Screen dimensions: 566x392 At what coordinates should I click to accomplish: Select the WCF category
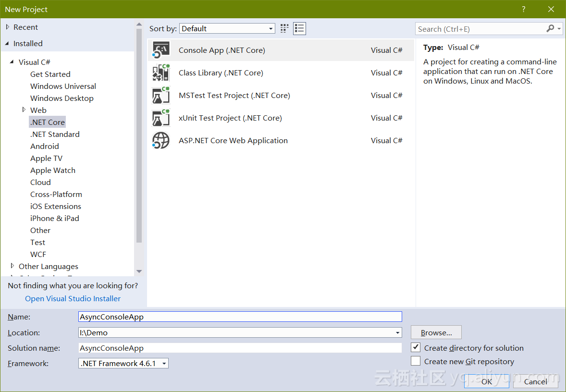[x=38, y=254]
